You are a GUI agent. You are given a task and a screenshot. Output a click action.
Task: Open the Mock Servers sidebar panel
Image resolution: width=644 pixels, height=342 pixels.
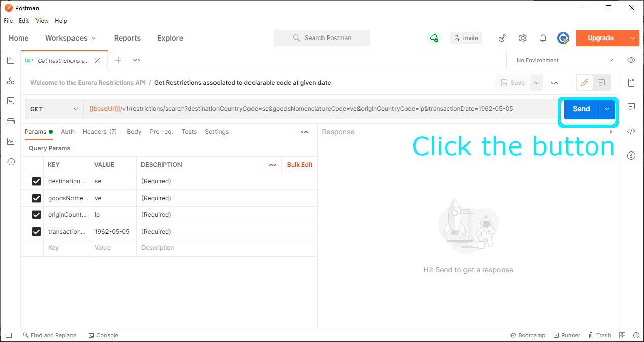click(x=11, y=121)
